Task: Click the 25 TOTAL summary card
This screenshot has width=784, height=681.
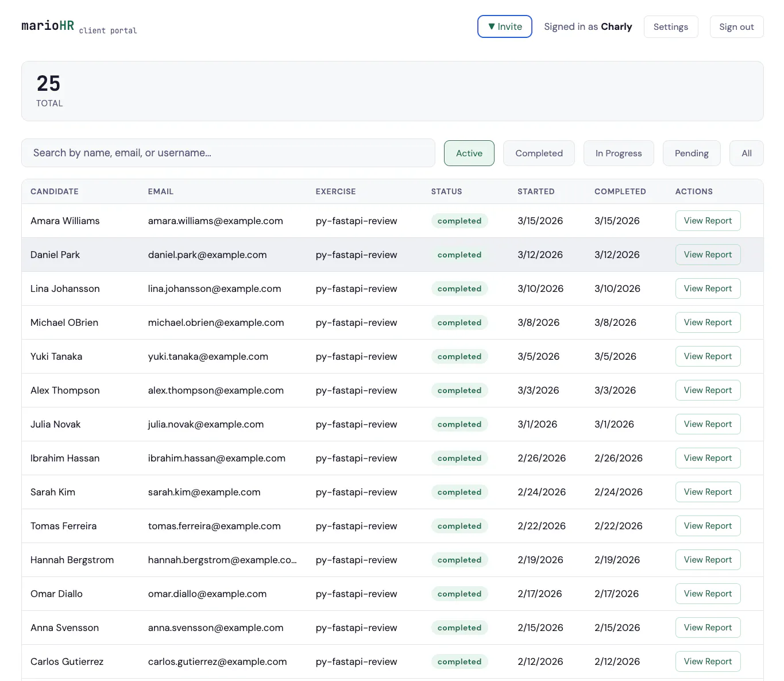Action: (x=392, y=91)
